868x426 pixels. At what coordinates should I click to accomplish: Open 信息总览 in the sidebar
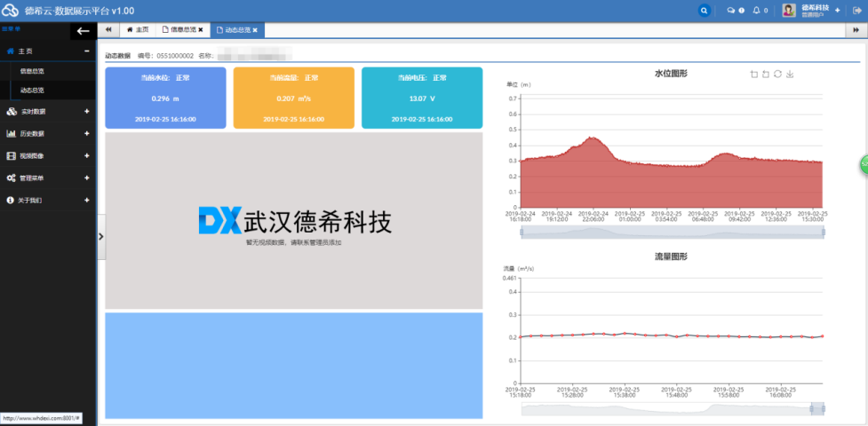pos(33,71)
